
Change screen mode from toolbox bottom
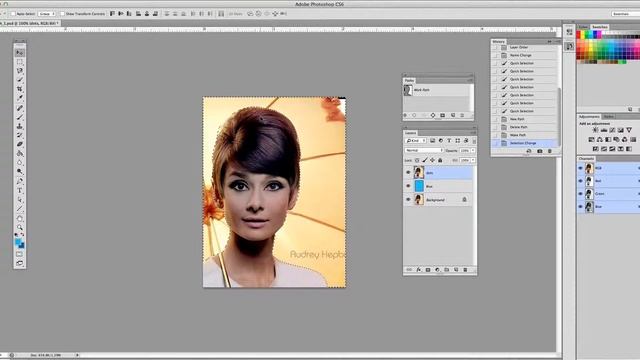[x=20, y=263]
